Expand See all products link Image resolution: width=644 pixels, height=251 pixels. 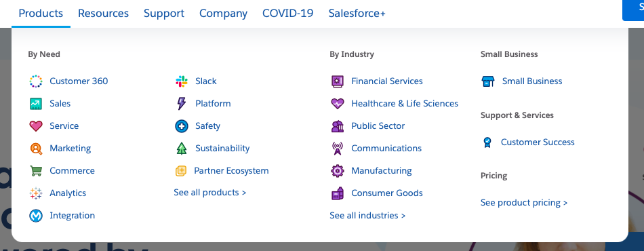[x=210, y=192]
